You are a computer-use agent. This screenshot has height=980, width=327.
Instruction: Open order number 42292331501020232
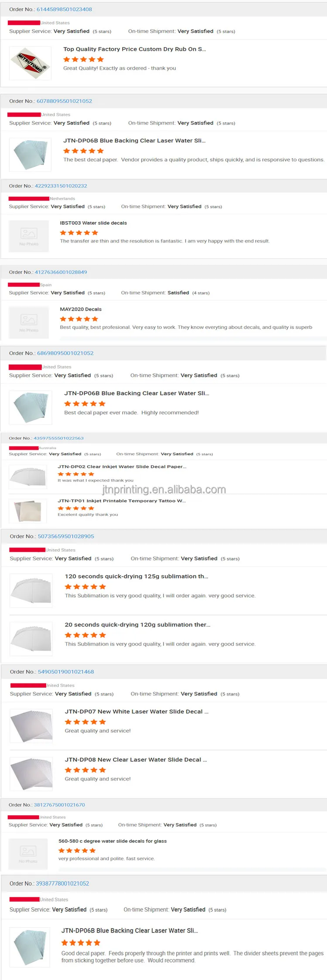point(61,186)
